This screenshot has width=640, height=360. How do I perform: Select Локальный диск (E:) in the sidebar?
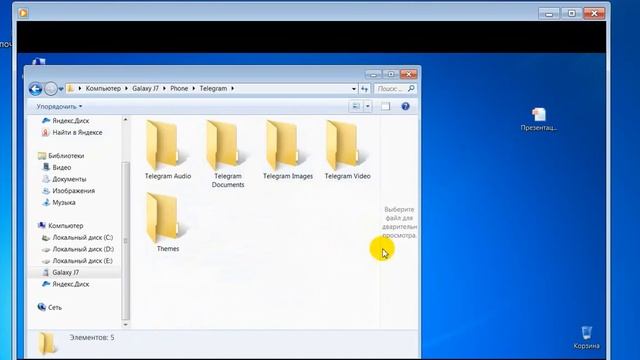click(78, 261)
